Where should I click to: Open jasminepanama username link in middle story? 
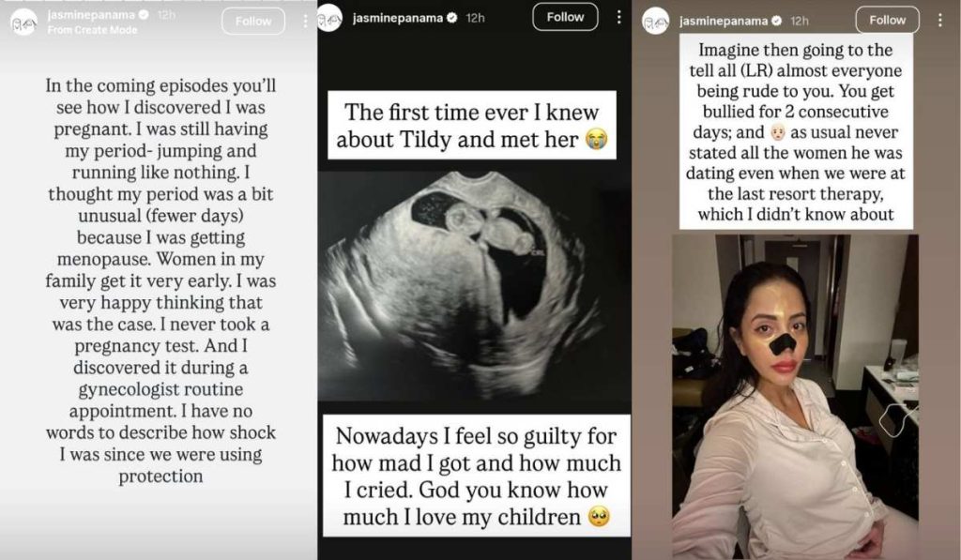coord(397,18)
